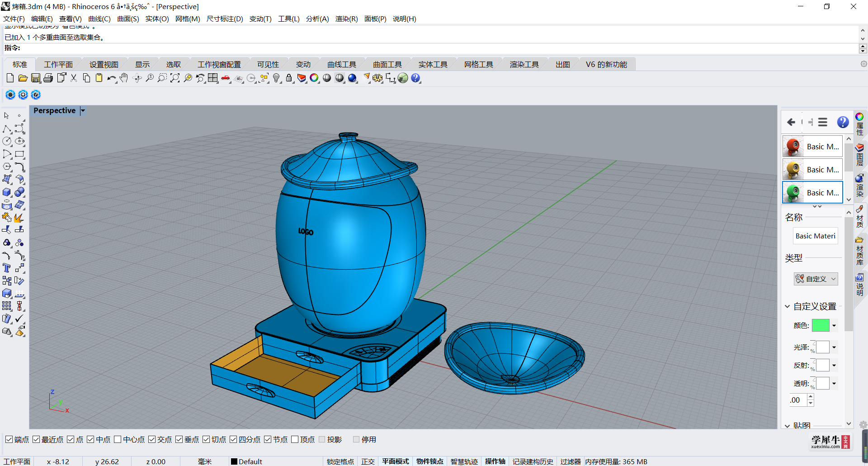Screen dimensions: 868x466
Task: Click the New file icon
Action: (10, 78)
